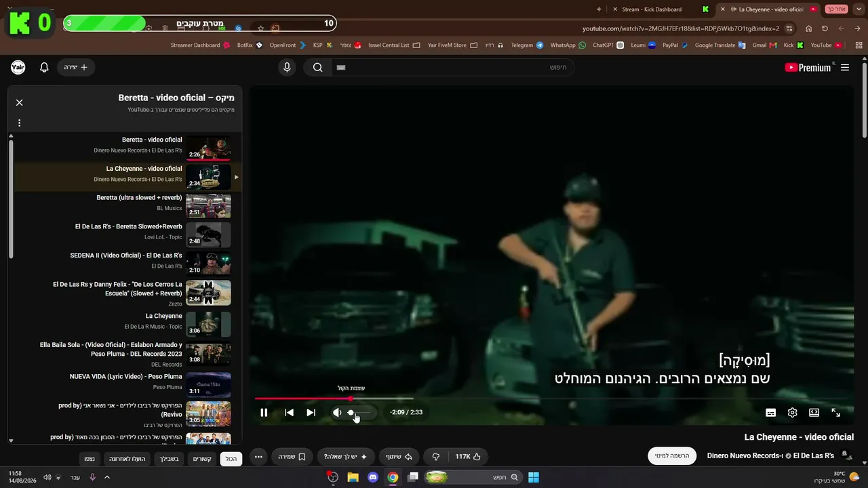The image size is (868, 488).
Task: Open a new browser tab
Action: pos(599,9)
